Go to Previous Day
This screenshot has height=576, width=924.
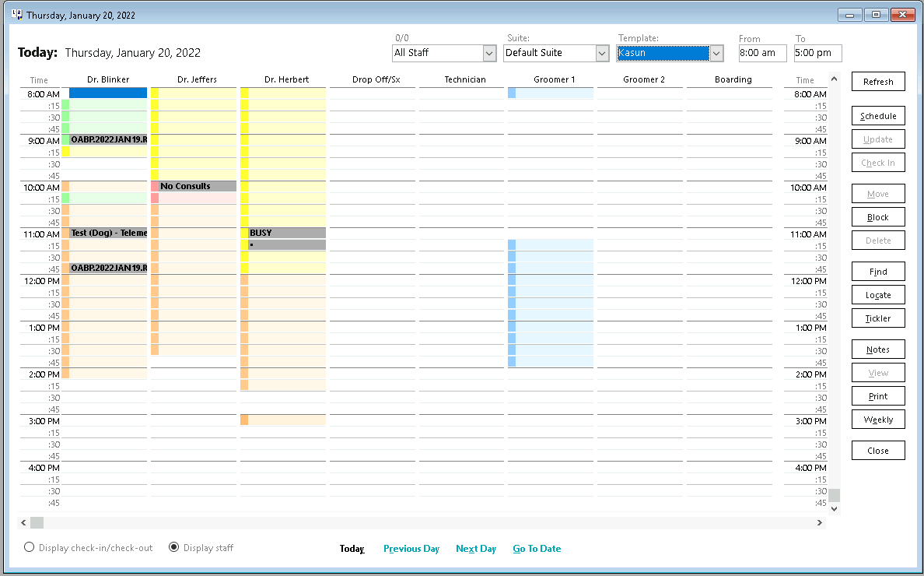tap(411, 549)
